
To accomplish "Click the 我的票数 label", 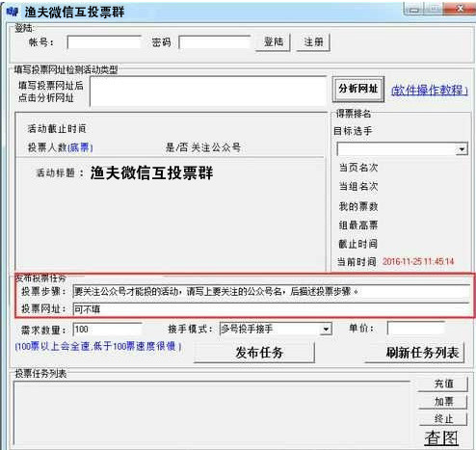I will (x=358, y=206).
